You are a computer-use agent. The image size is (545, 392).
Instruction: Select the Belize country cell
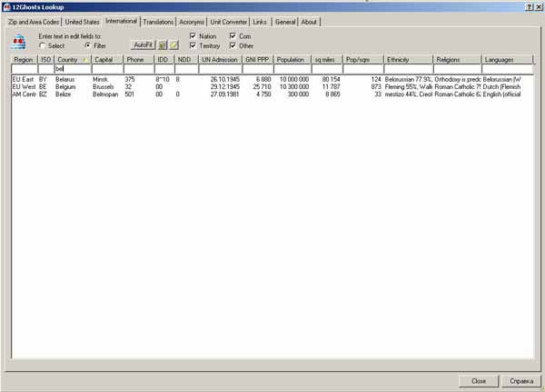pyautogui.click(x=63, y=94)
